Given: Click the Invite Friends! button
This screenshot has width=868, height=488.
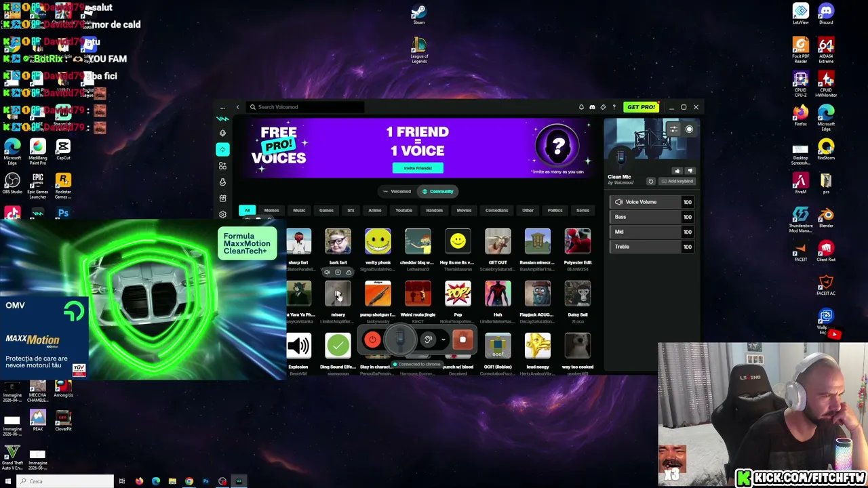Looking at the screenshot, I should tap(418, 168).
